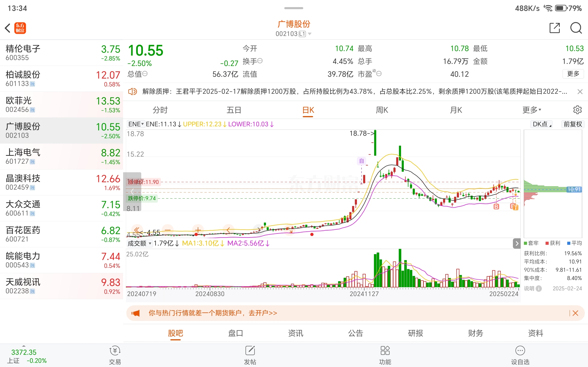
Task: Toggle the DK点 indicator
Action: click(x=542, y=124)
